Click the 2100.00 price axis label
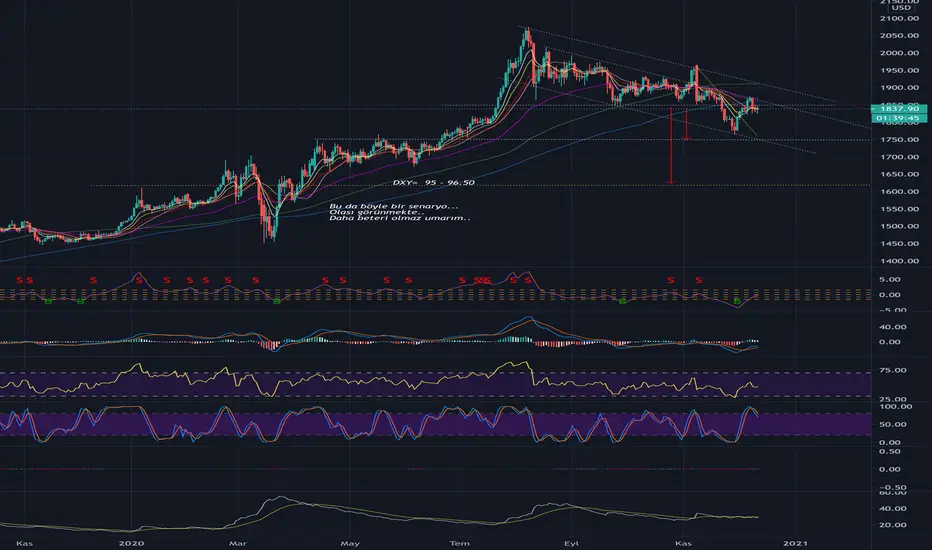 (x=899, y=18)
